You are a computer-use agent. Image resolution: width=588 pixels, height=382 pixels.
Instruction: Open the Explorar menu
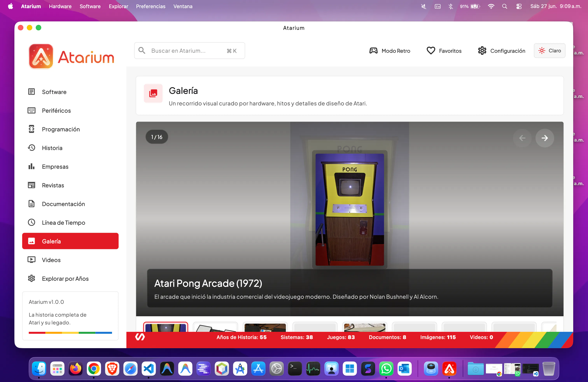[x=118, y=6]
